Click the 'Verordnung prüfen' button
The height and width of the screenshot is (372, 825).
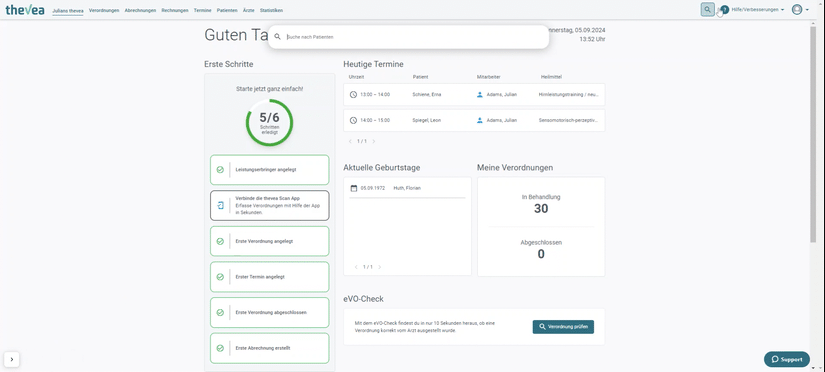pos(563,327)
